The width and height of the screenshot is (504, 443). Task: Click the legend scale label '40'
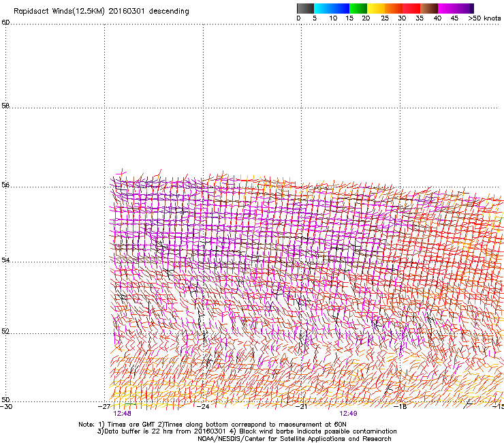437,18
